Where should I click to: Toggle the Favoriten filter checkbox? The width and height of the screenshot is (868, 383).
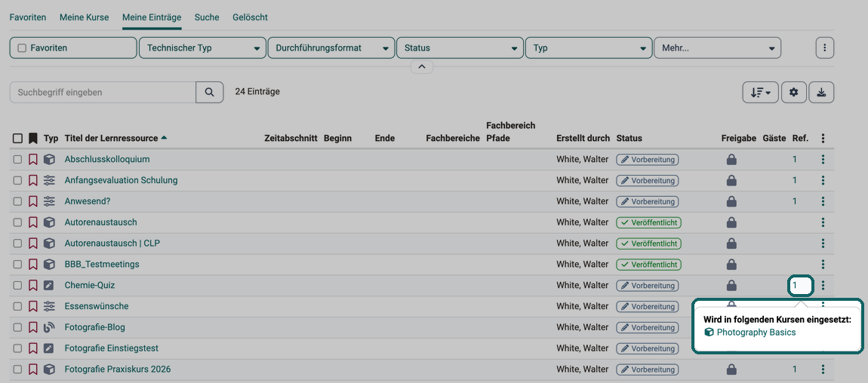point(22,48)
